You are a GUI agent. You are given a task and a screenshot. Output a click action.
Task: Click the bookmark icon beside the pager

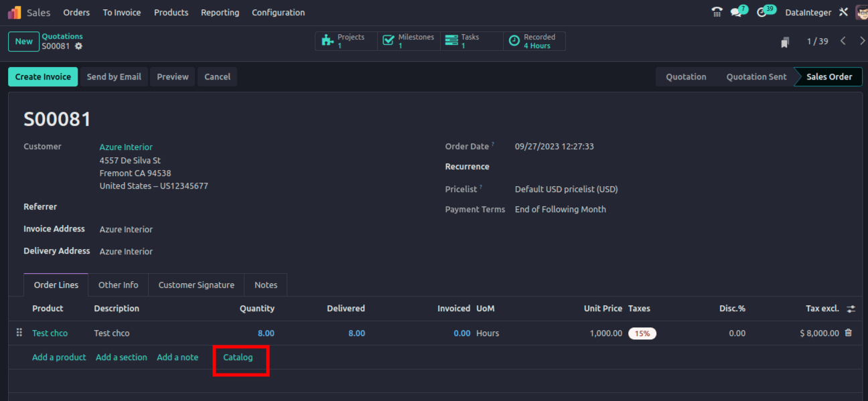click(x=785, y=42)
